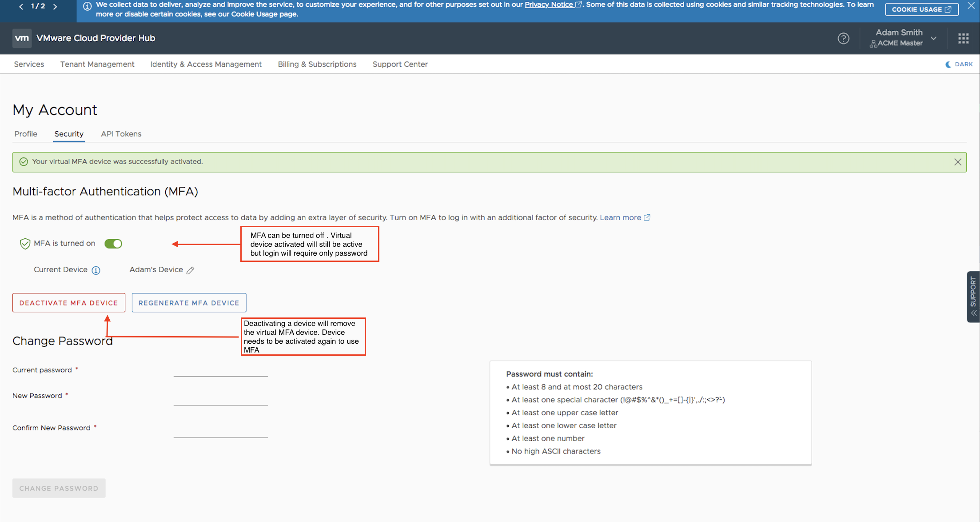This screenshot has height=522, width=980.
Task: Focus the Current password field
Action: point(220,370)
